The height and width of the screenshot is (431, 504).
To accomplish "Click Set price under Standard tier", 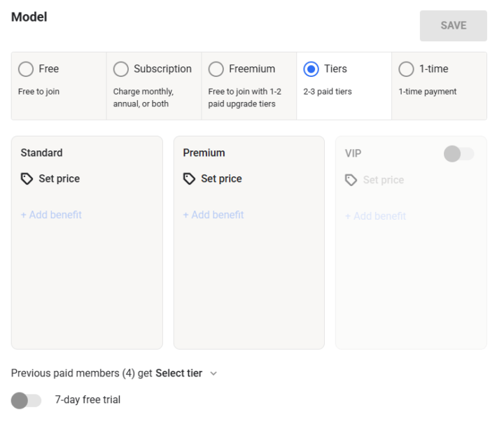I will pyautogui.click(x=59, y=179).
